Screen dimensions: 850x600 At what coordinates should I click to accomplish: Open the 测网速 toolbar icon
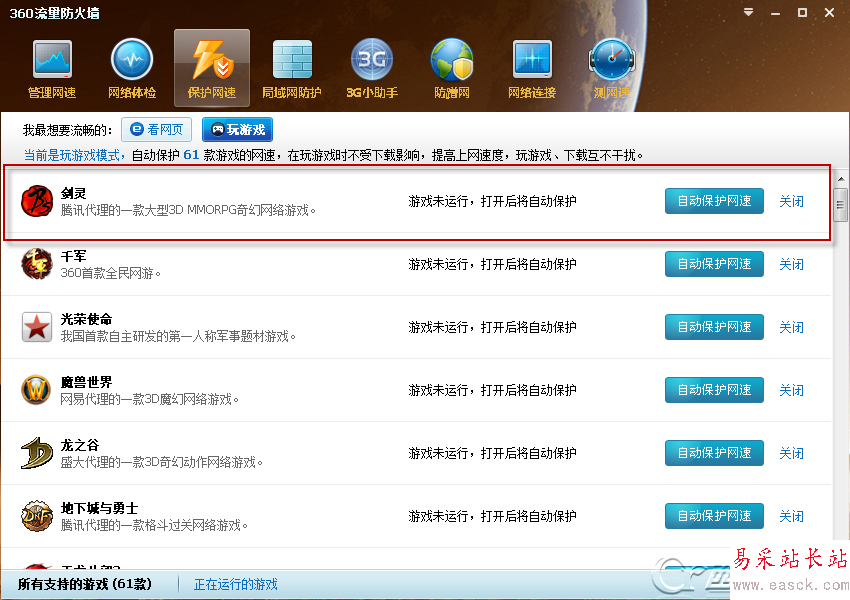click(611, 69)
